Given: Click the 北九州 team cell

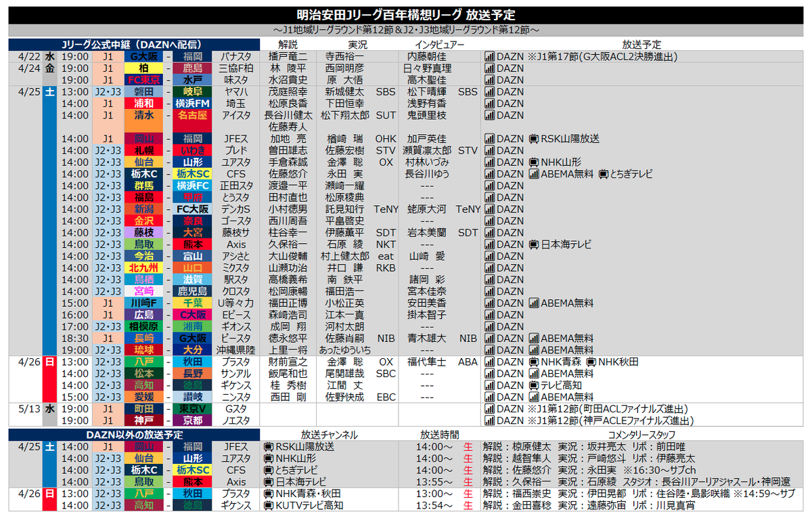Looking at the screenshot, I should click(x=143, y=268).
